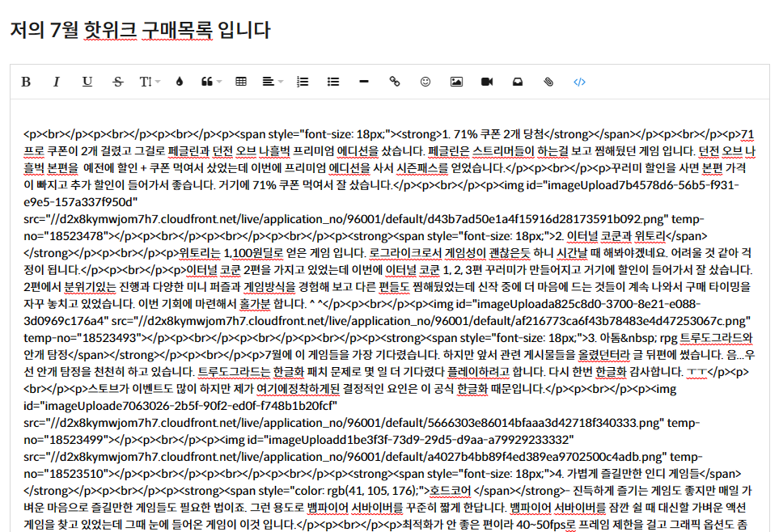Create a numbered ordered list
The width and height of the screenshot is (779, 532).
[303, 82]
